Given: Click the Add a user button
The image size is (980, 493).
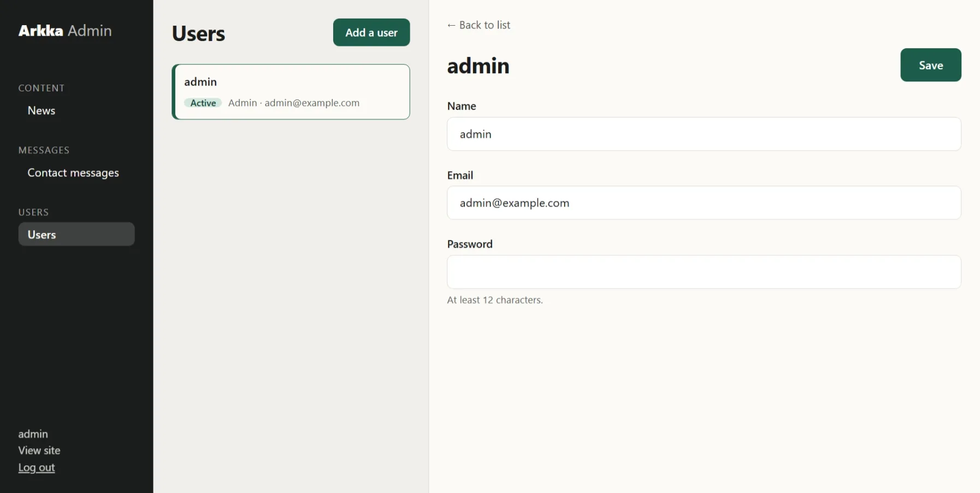Looking at the screenshot, I should pyautogui.click(x=371, y=33).
